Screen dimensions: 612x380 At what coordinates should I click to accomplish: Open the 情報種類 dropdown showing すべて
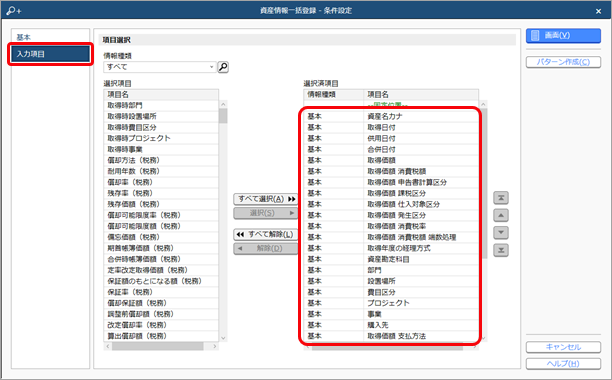[x=160, y=67]
